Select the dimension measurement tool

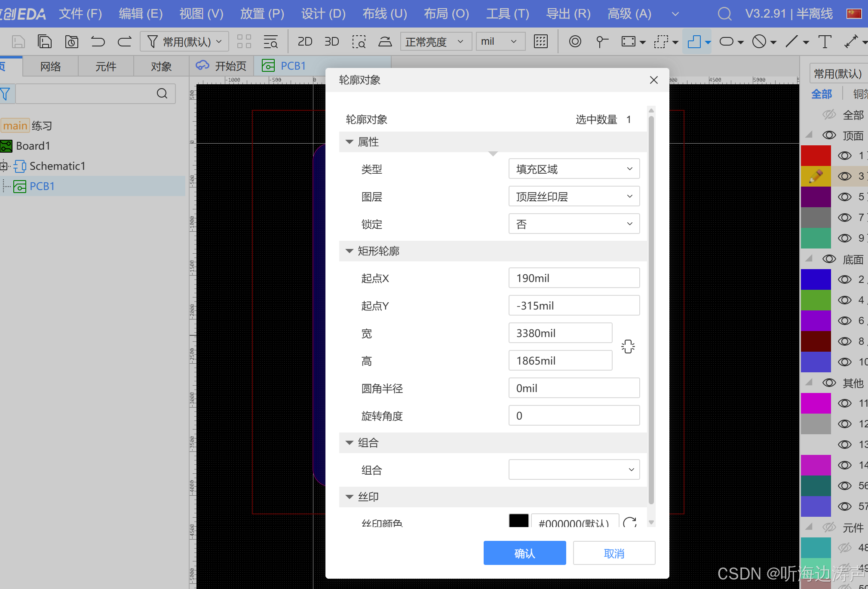tap(851, 42)
